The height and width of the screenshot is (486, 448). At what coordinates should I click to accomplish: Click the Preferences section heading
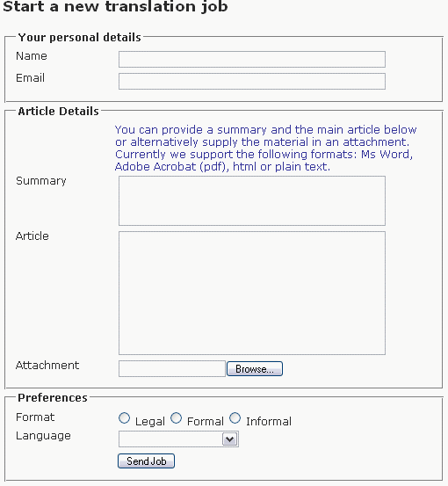coord(53,397)
